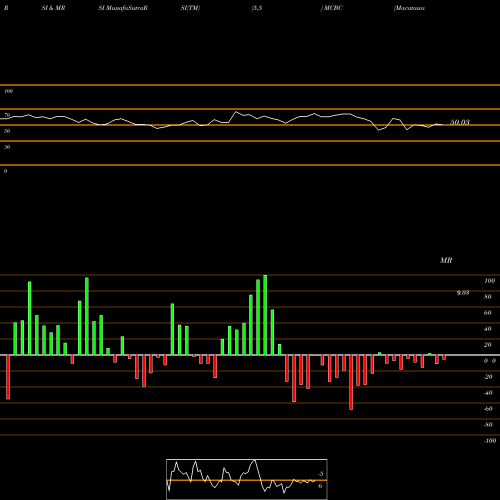Click the 'MCBC' ticker label
Image resolution: width=500 pixels, height=500 pixels.
(x=333, y=8)
